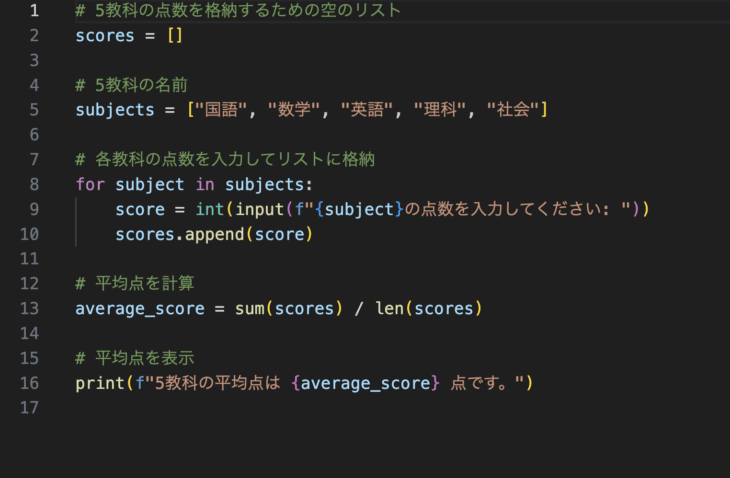
Task: Click the len function on line 13
Action: [390, 308]
